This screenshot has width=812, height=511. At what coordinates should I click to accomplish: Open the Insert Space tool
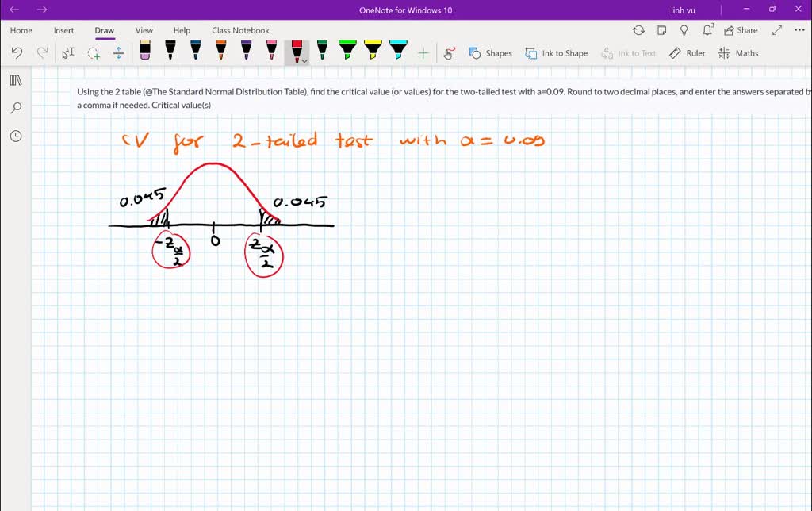coord(118,52)
